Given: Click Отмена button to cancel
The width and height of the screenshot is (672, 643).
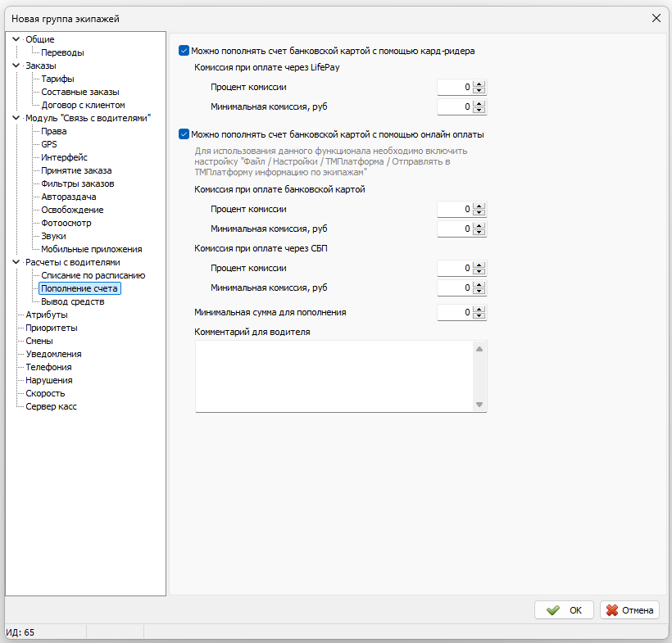Looking at the screenshot, I should point(629,610).
